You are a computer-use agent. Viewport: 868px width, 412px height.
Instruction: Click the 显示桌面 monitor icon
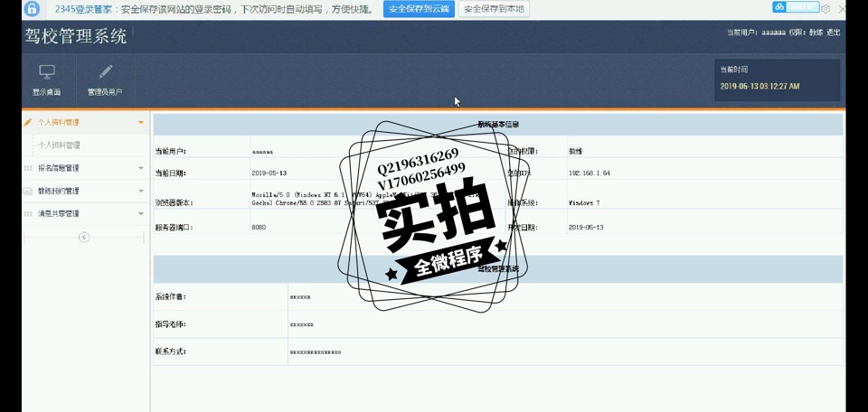[47, 72]
